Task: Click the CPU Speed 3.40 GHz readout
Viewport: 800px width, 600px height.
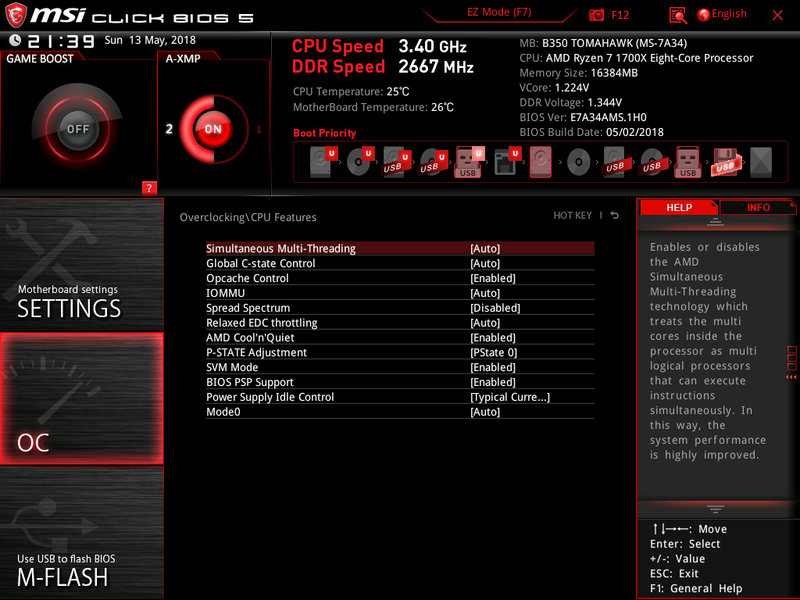Action: click(379, 46)
